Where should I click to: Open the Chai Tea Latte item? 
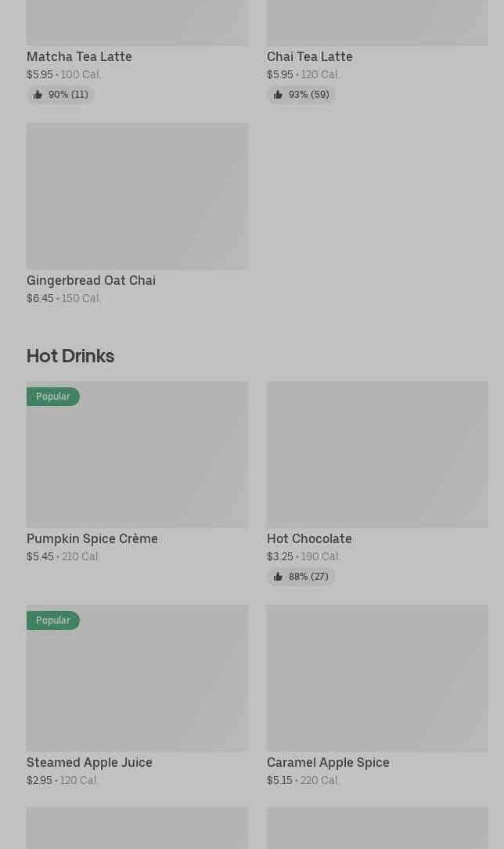point(310,56)
